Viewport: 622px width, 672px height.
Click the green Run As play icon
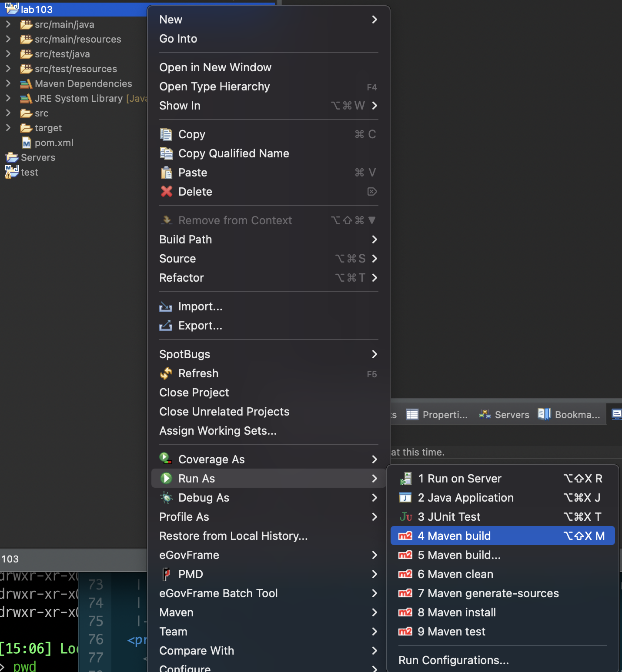(166, 478)
